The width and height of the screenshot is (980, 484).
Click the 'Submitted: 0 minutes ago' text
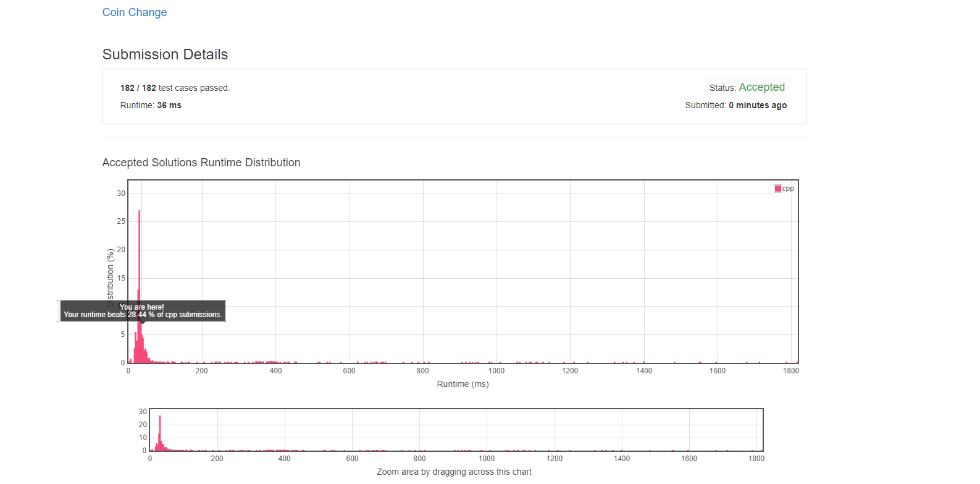point(736,105)
